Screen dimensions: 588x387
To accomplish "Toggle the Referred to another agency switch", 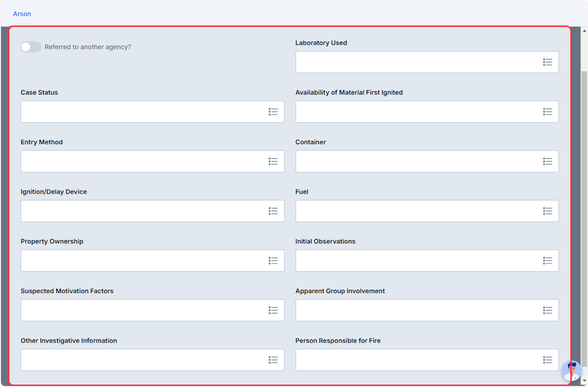I will [30, 47].
